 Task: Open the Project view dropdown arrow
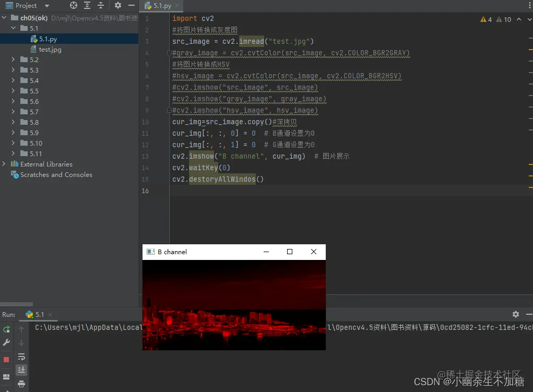click(x=47, y=6)
